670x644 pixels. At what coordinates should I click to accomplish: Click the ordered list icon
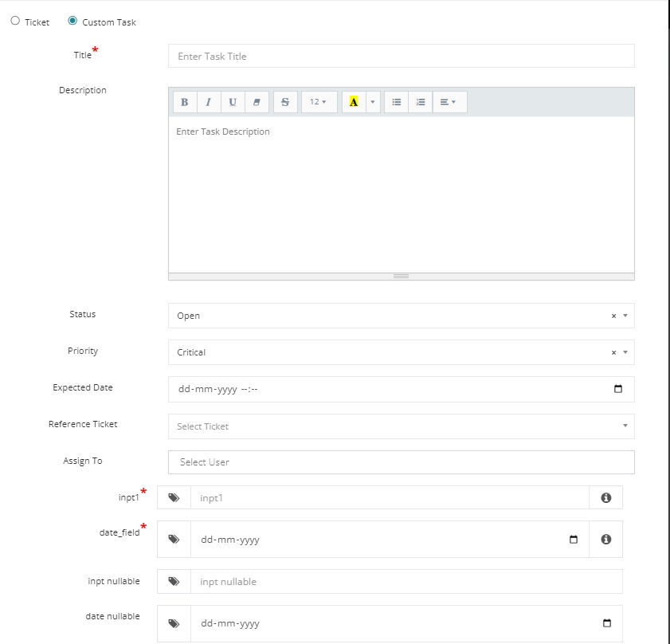[420, 101]
